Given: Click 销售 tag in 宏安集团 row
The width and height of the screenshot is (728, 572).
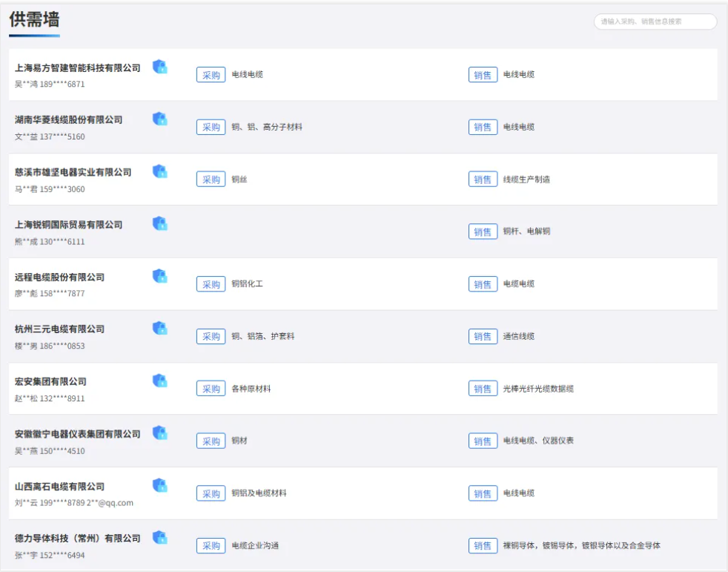Looking at the screenshot, I should [x=483, y=389].
